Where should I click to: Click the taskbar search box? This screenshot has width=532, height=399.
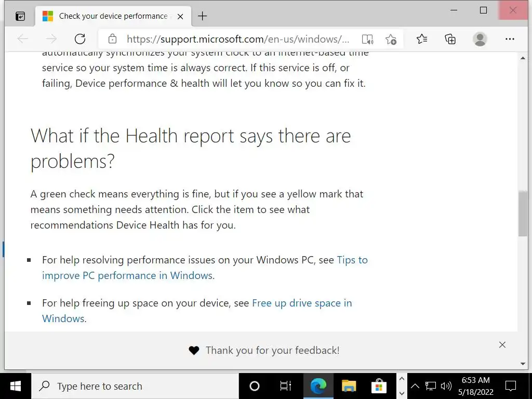[x=135, y=386]
